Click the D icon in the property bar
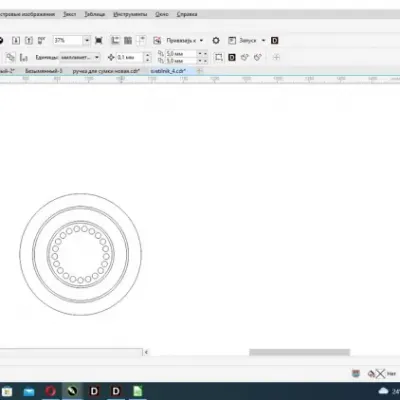The height and width of the screenshot is (400, 400). pos(232,57)
